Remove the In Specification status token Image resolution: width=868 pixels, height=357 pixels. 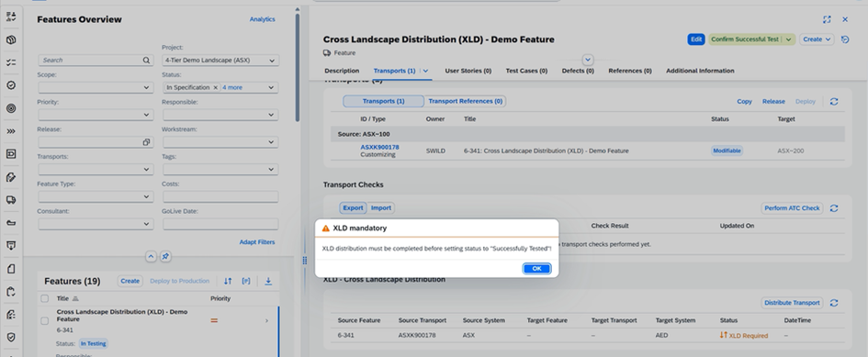pos(216,87)
